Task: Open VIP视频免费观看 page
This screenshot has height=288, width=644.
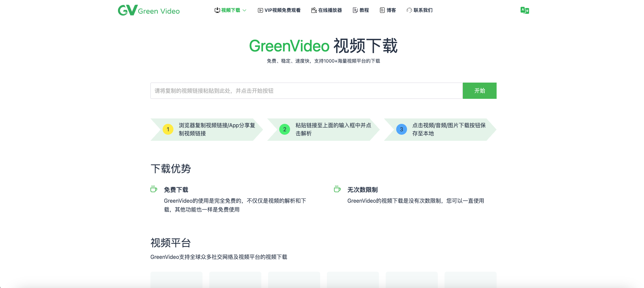Action: (279, 10)
